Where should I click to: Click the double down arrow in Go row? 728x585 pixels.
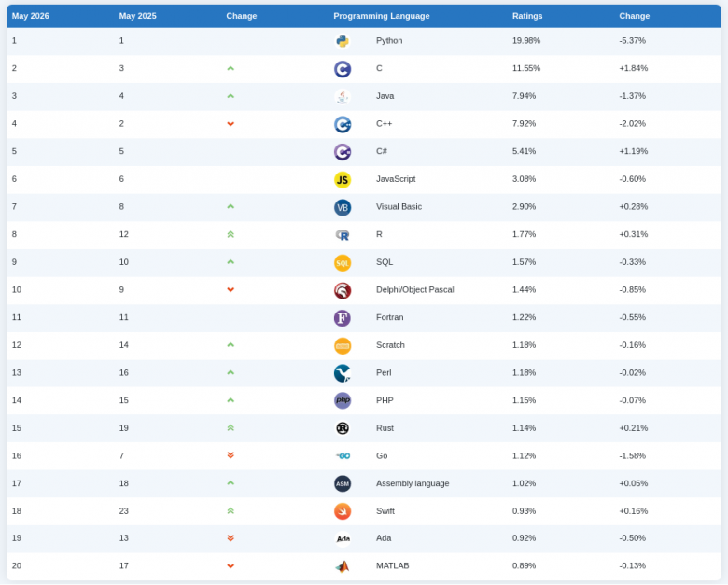[231, 455]
